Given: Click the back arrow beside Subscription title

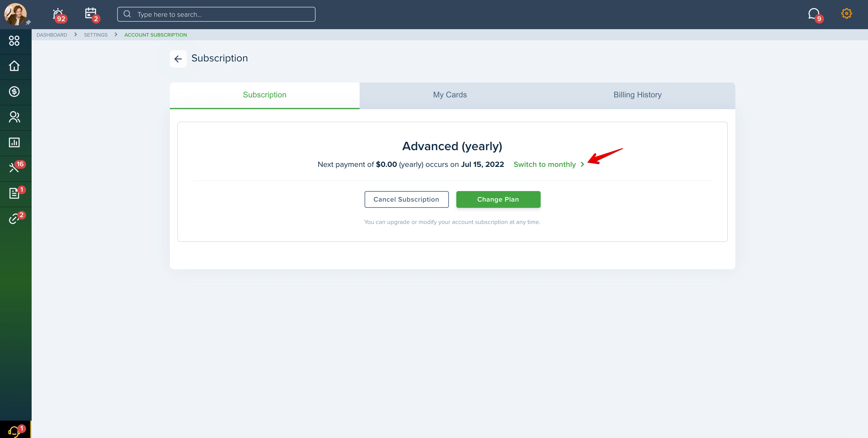Looking at the screenshot, I should click(x=178, y=59).
